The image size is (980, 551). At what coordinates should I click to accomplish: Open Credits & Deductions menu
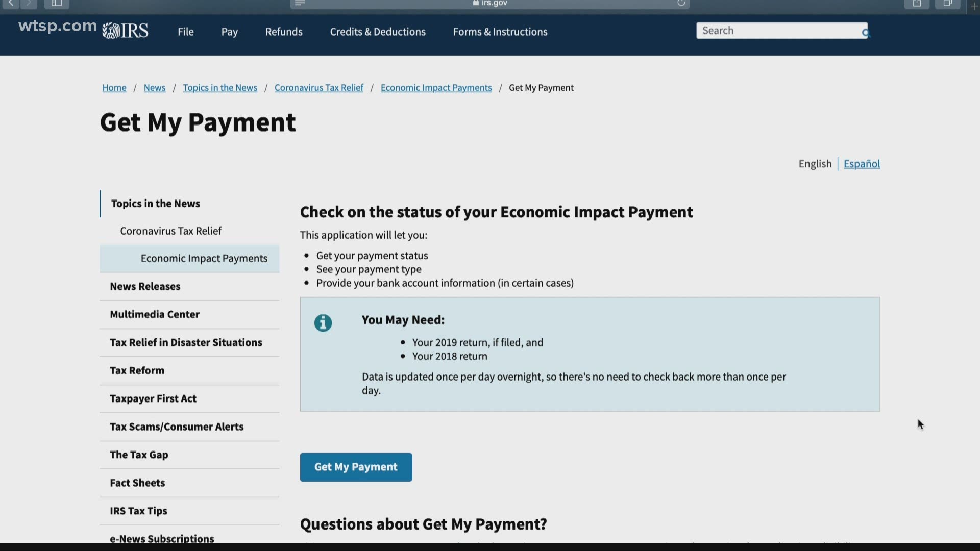[378, 32]
